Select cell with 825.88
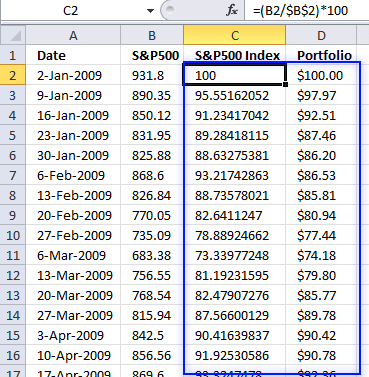 pyautogui.click(x=152, y=155)
